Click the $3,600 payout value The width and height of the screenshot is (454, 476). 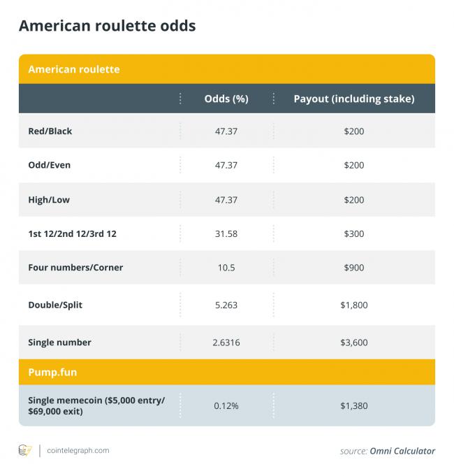(353, 342)
